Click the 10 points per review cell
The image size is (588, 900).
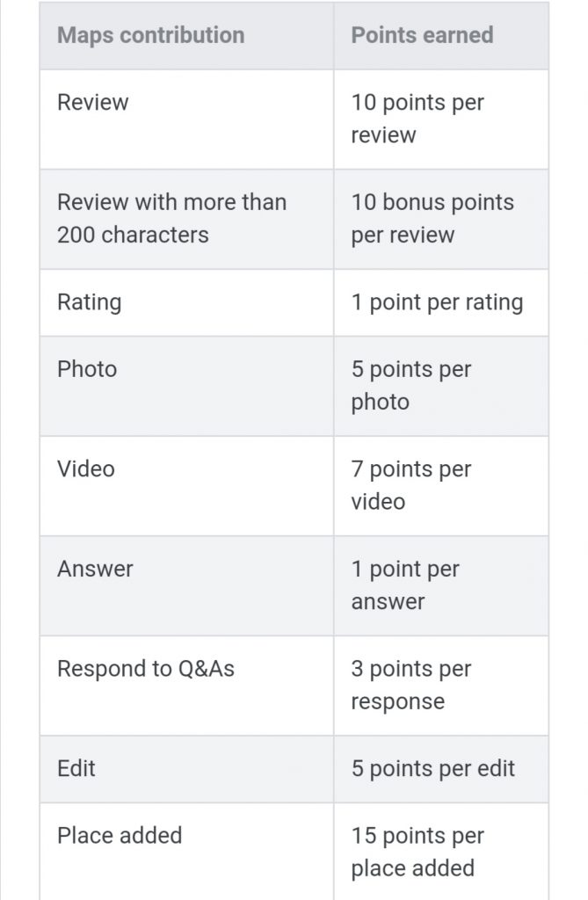(417, 119)
